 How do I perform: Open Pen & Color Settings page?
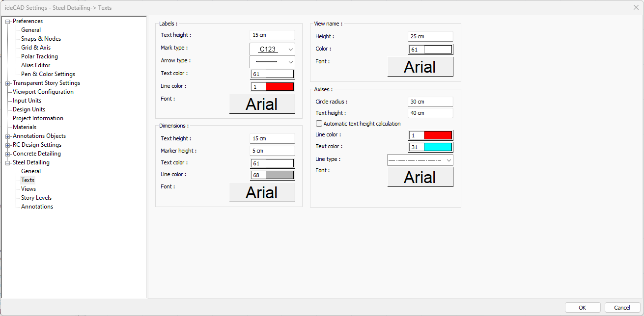(48, 74)
